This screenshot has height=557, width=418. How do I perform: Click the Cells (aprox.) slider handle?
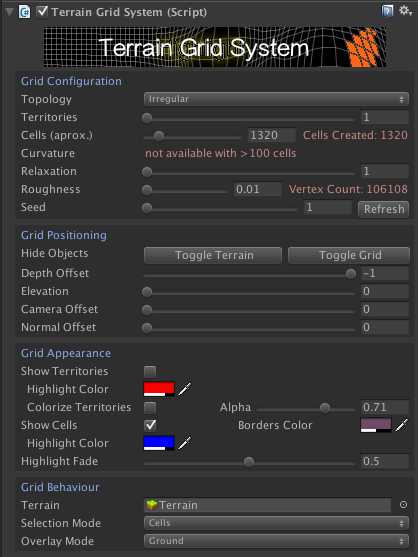pos(159,136)
